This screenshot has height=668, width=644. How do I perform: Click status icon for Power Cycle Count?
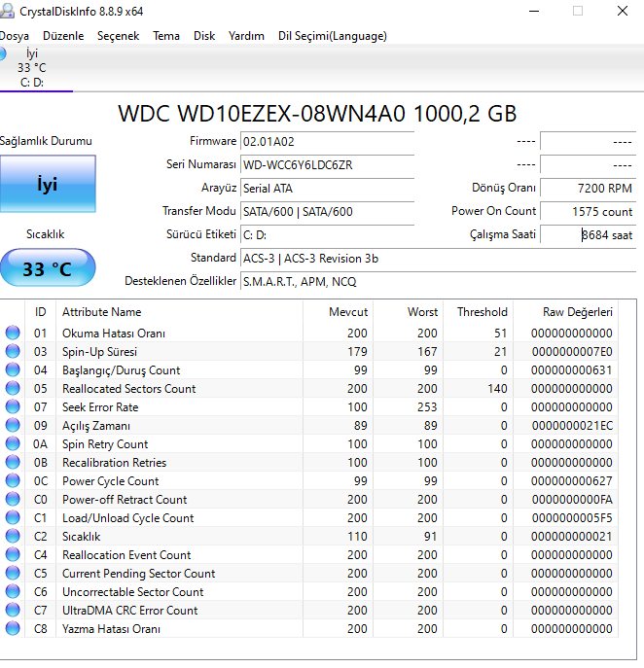13,480
